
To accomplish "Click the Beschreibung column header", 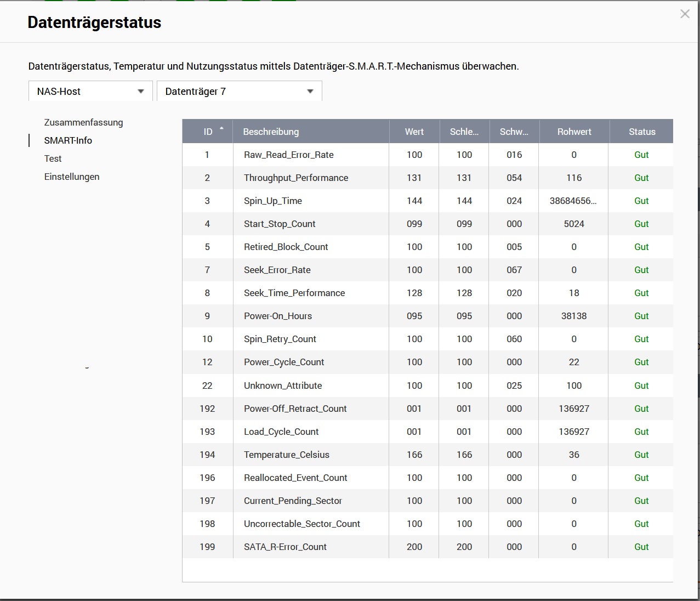I will 311,132.
